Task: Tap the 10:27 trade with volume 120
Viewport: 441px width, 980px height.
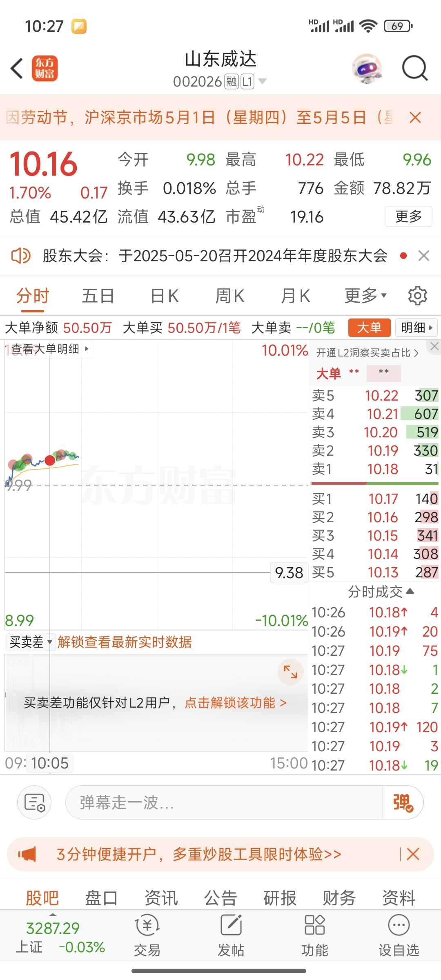Action: coord(375,727)
